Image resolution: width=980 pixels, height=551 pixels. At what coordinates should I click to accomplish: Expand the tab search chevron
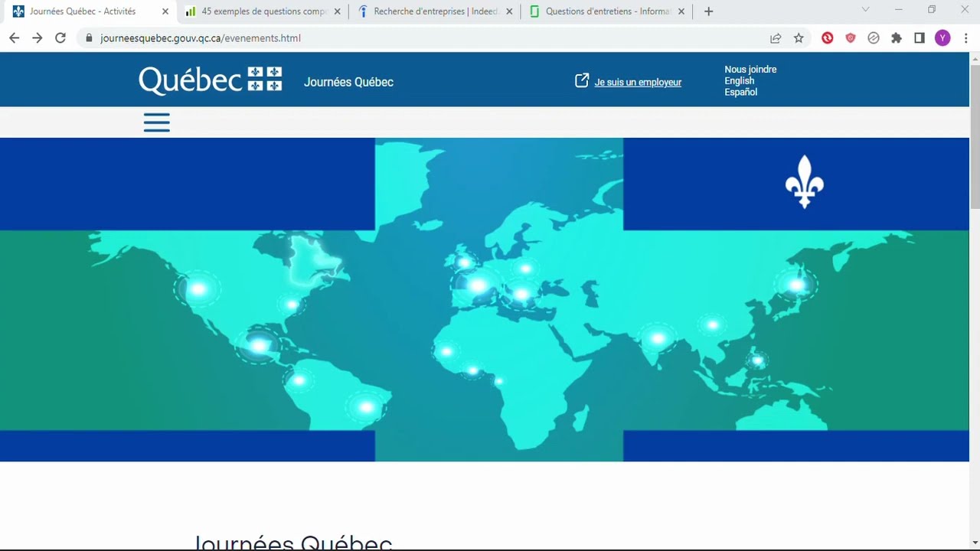866,10
